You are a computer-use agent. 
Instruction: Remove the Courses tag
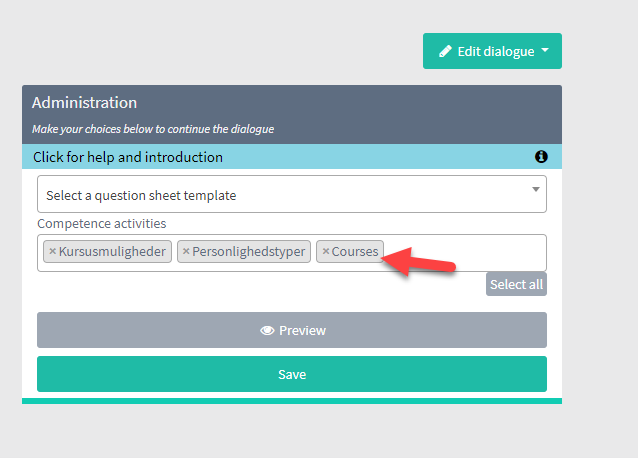point(326,251)
